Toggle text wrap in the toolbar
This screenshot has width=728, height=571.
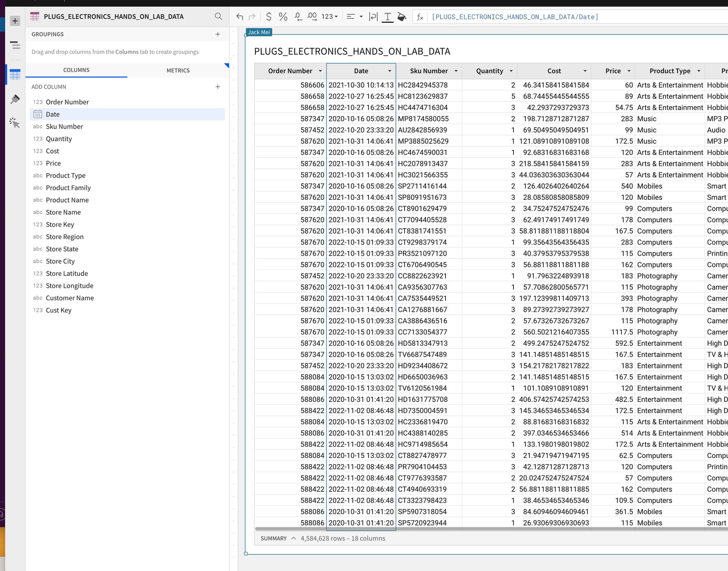373,17
